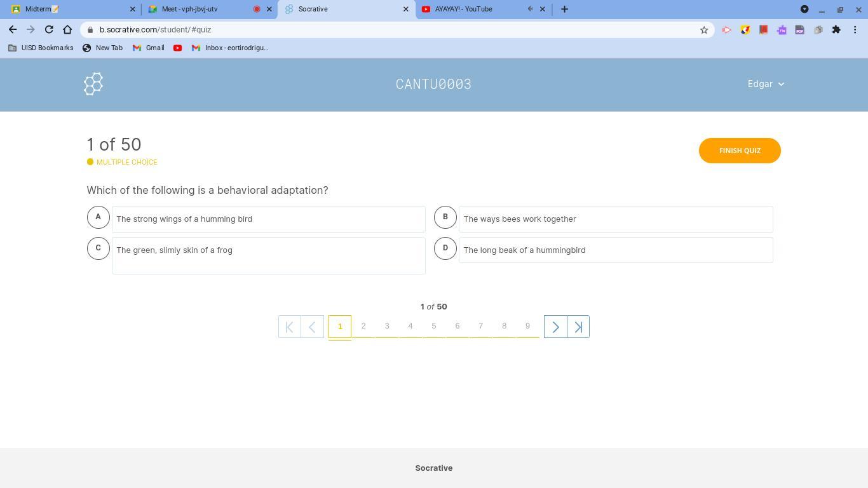Jump to the first question page
This screenshot has height=488, width=868.
pos(289,327)
